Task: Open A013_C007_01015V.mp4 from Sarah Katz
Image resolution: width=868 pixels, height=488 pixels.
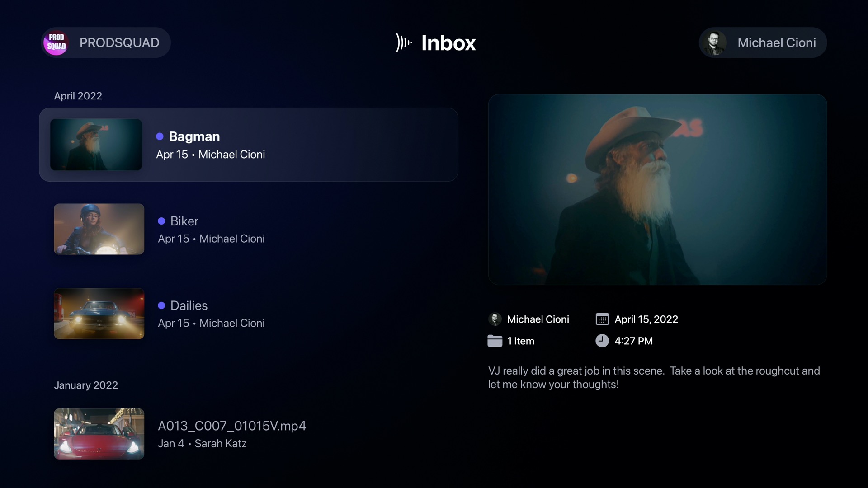Action: pos(231,434)
